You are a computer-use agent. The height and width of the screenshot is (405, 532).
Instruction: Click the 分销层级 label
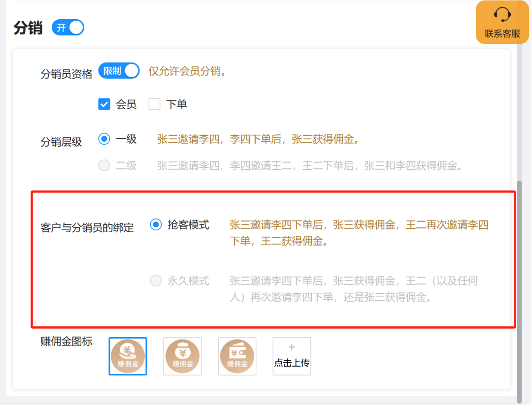[62, 142]
